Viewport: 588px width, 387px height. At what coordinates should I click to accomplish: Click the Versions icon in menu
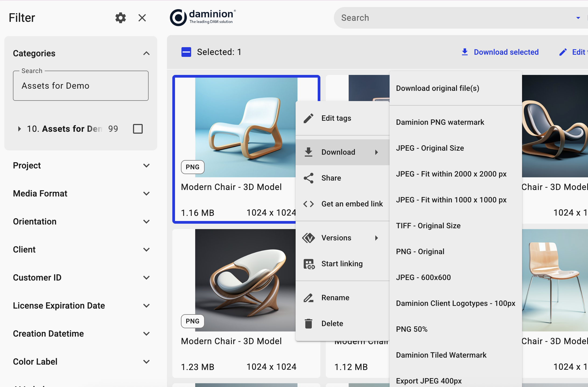(309, 238)
